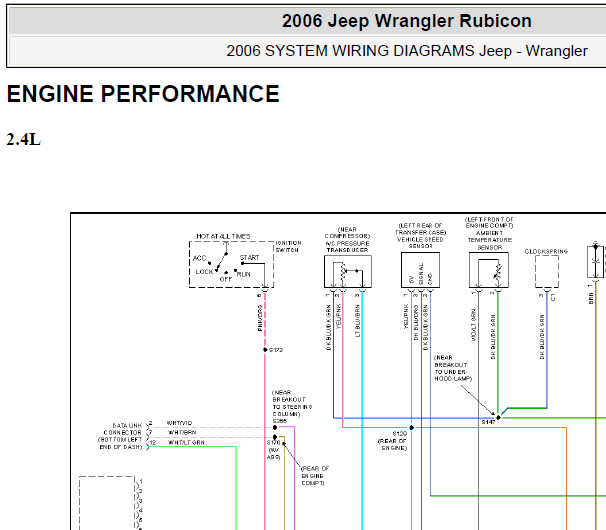
Task: Click the clockspring dashed component box
Action: point(547,271)
